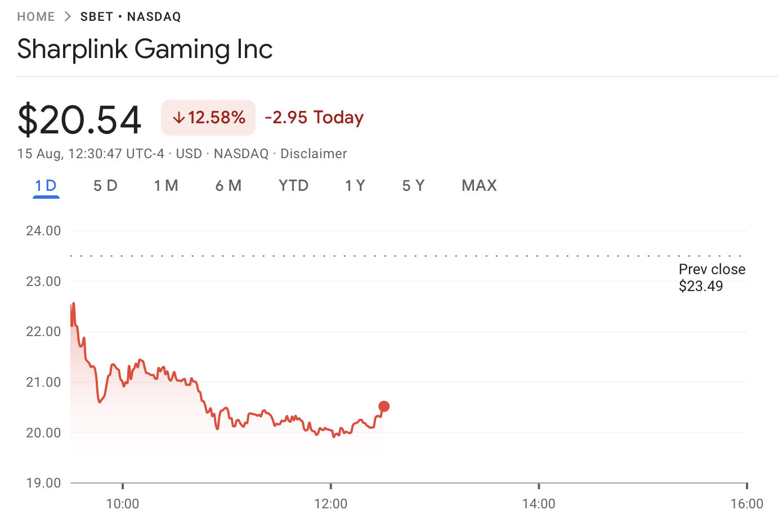Select the 1Y time range tab
The width and height of the screenshot is (778, 532).
tap(355, 185)
